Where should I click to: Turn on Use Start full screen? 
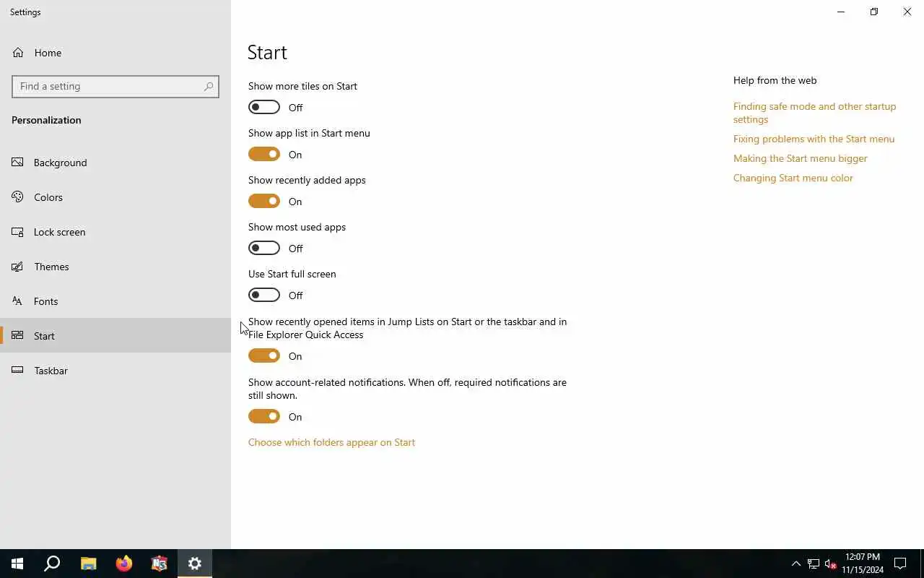(x=264, y=296)
